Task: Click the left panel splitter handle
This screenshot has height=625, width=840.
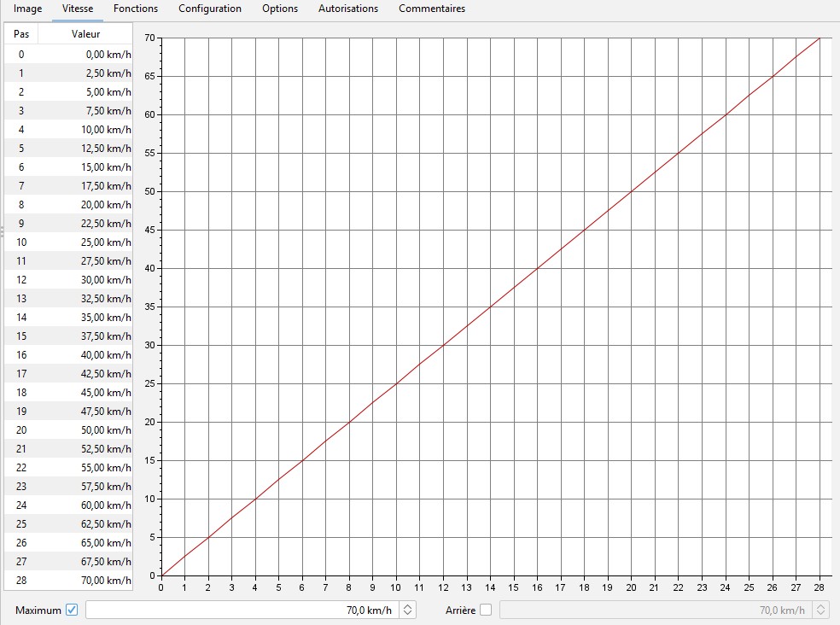Action: [2, 231]
